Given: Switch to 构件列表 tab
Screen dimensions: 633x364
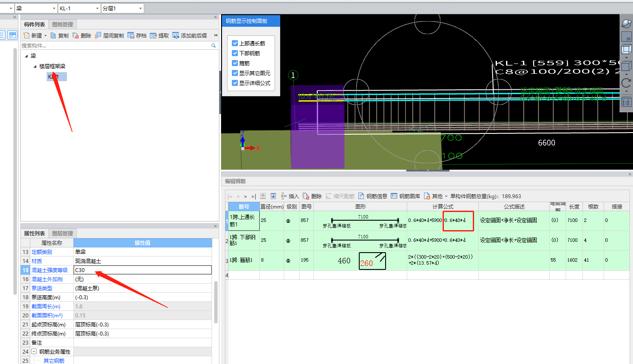Looking at the screenshot, I should click(x=35, y=24).
